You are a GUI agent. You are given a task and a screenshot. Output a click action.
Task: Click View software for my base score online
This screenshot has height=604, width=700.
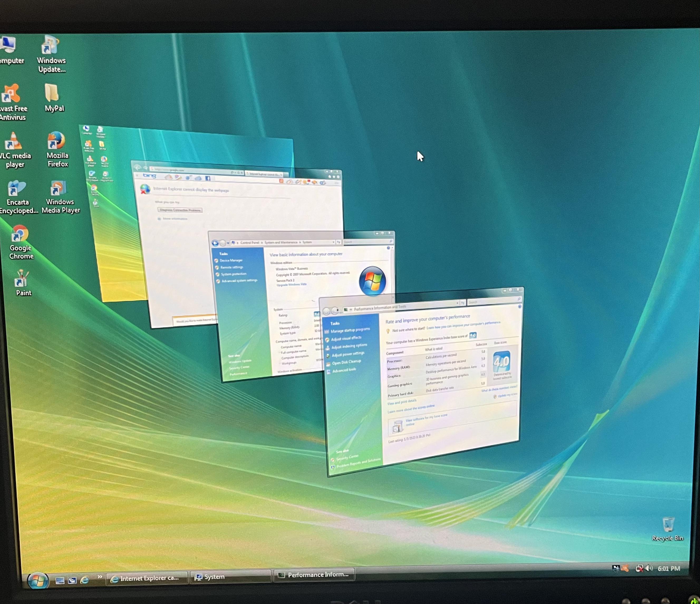pos(426,419)
